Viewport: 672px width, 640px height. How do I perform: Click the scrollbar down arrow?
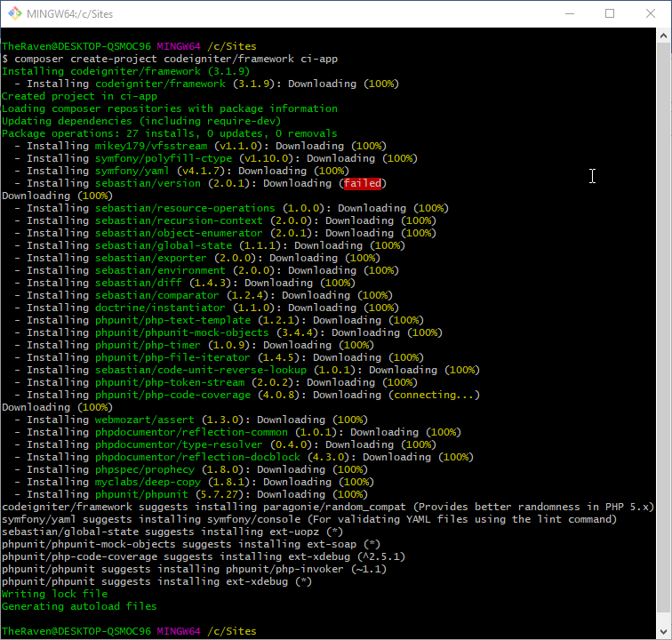(x=663, y=631)
